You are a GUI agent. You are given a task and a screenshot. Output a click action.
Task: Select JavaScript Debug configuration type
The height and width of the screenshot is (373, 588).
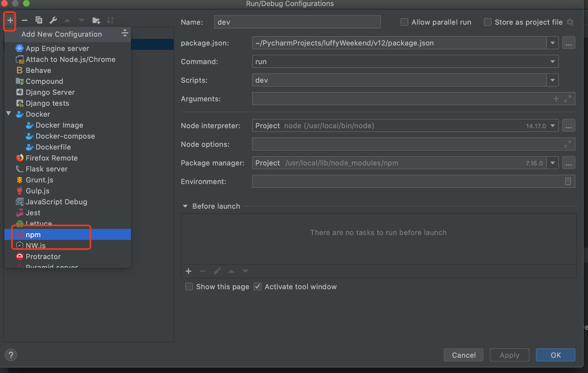pos(68,202)
